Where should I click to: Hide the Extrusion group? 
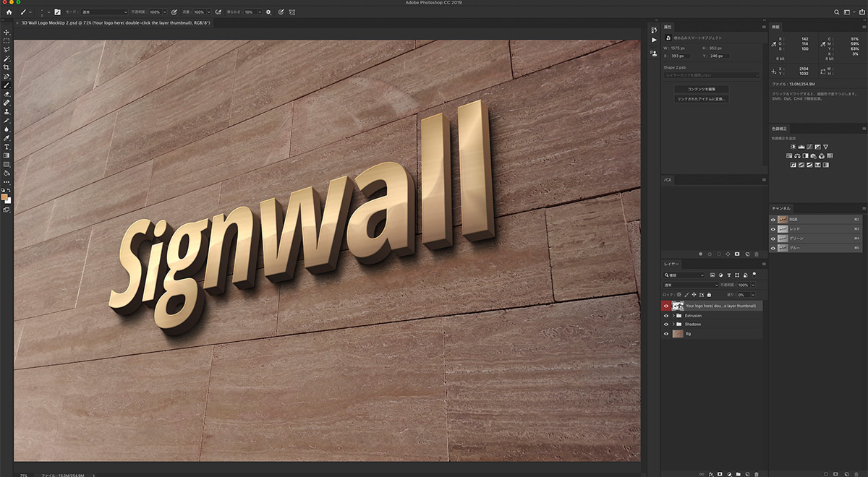tap(666, 316)
